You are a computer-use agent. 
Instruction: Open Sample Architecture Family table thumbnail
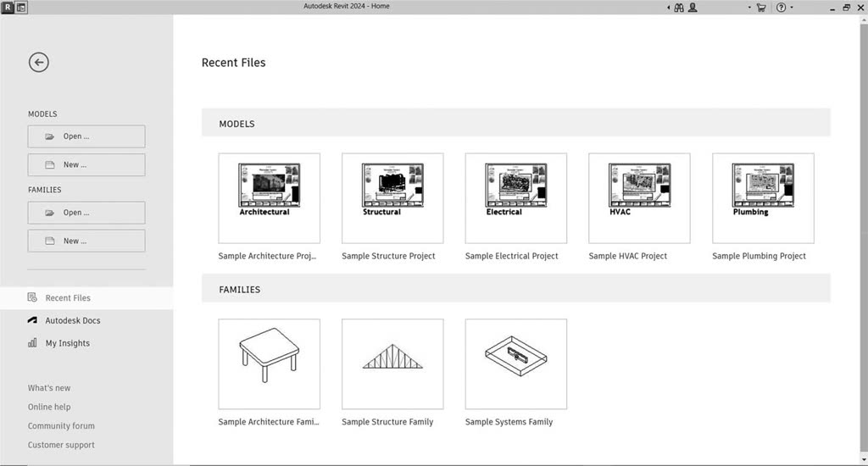(x=269, y=363)
